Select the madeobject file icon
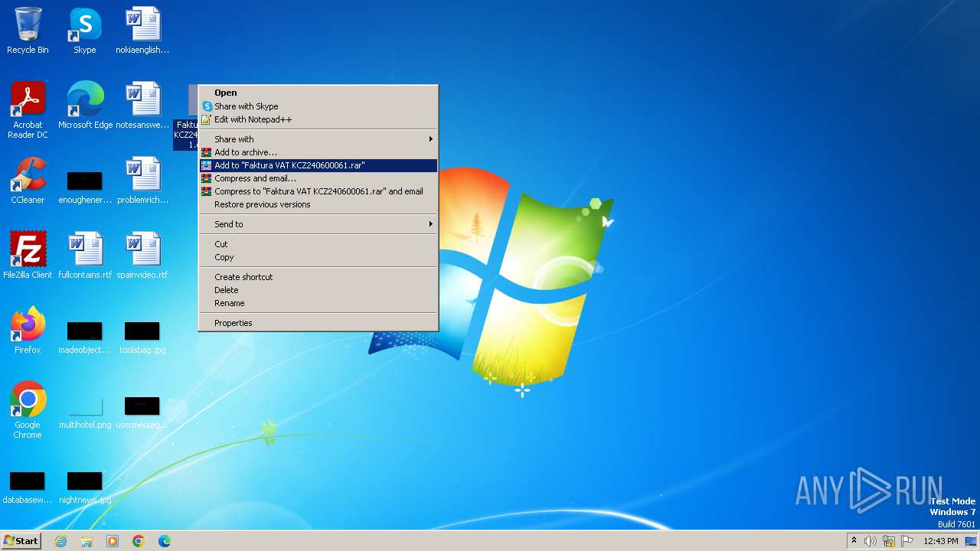This screenshot has height=551, width=980. (85, 337)
